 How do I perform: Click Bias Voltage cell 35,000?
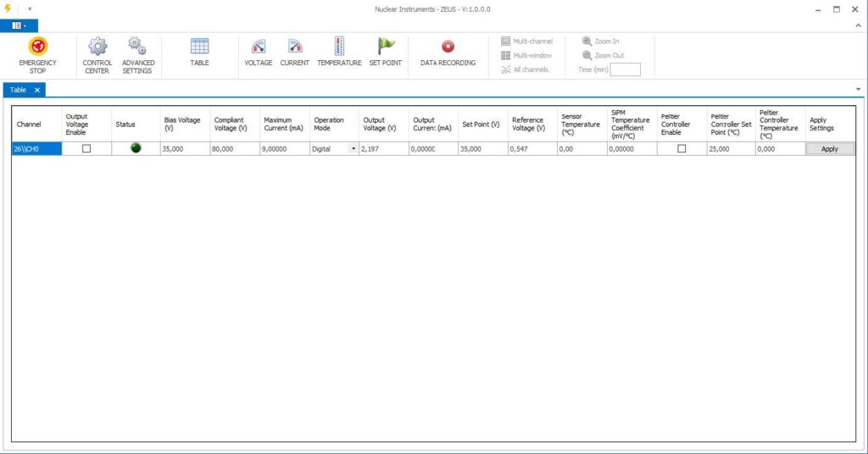[x=185, y=149]
